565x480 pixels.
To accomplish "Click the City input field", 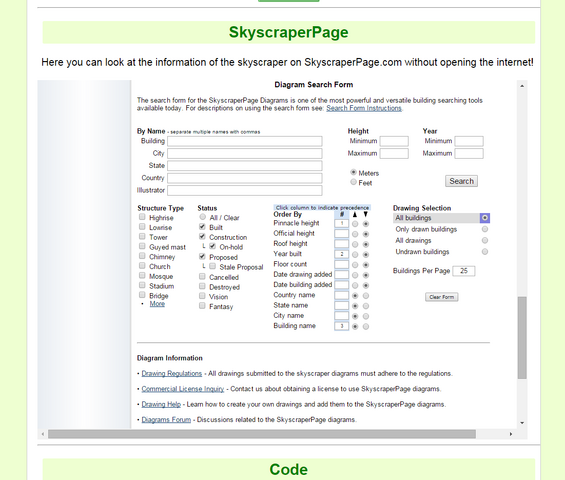I will (245, 154).
